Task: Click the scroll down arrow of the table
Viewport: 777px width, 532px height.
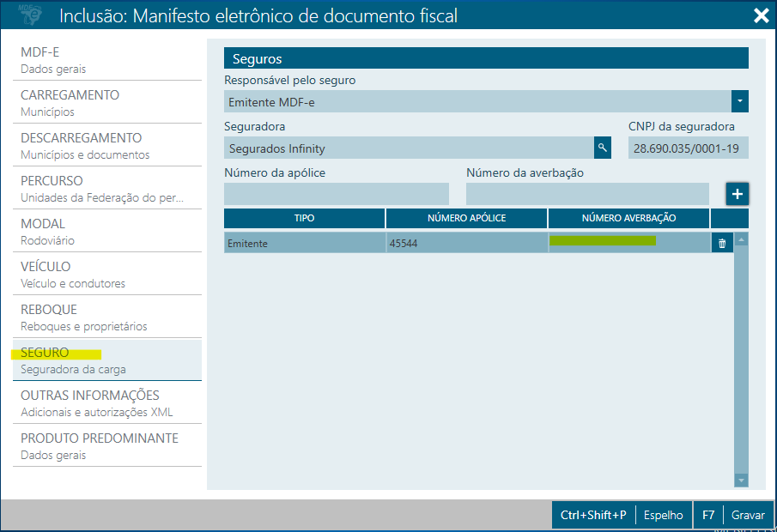Action: click(x=741, y=481)
